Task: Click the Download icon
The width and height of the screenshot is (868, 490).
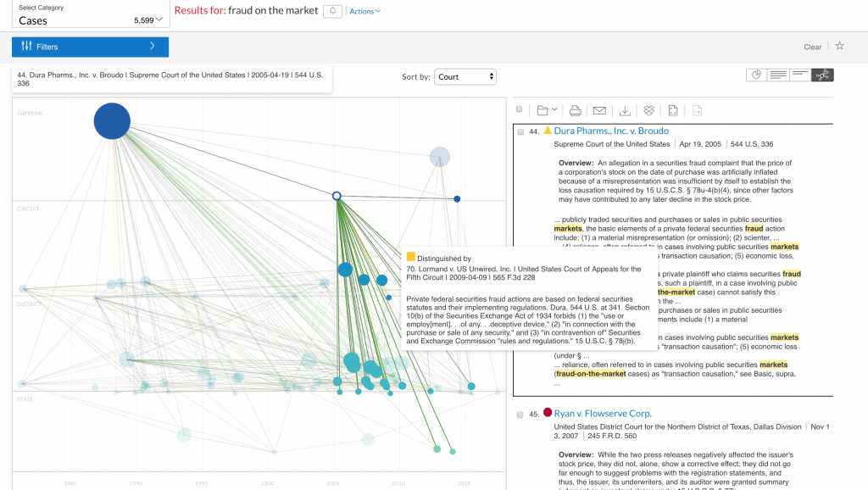Action: 625,110
